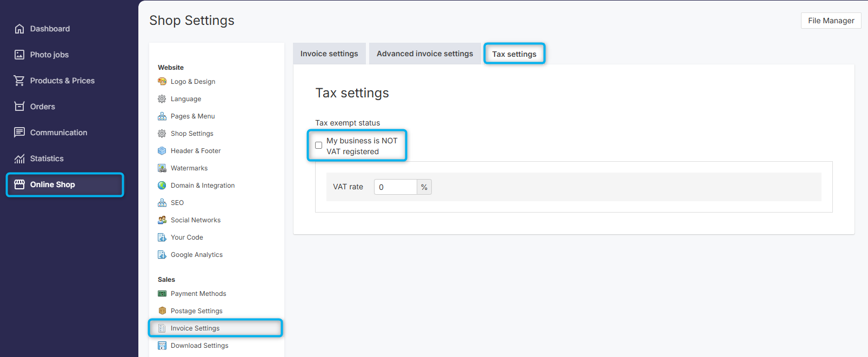Viewport: 868px width, 357px height.
Task: Open the File Manager
Action: (831, 21)
